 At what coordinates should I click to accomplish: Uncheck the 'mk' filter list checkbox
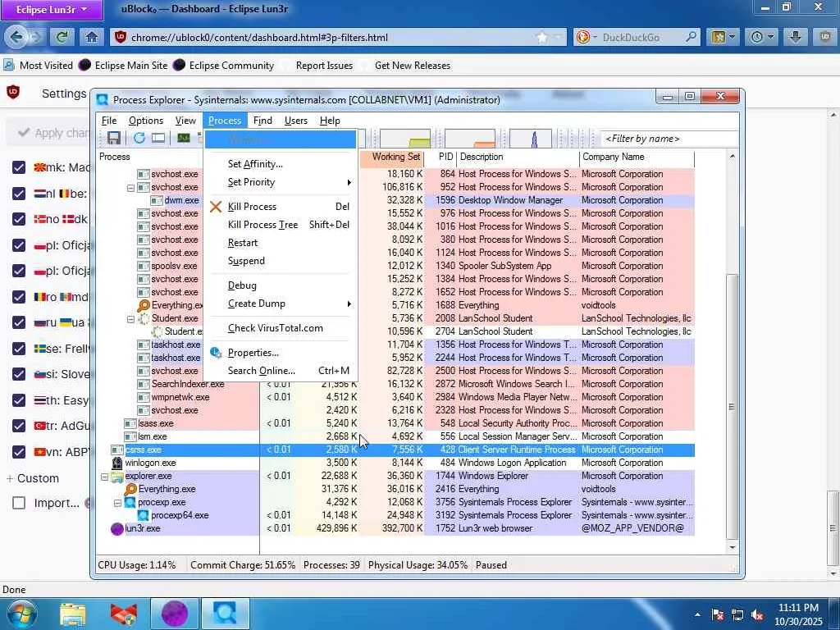pos(19,167)
